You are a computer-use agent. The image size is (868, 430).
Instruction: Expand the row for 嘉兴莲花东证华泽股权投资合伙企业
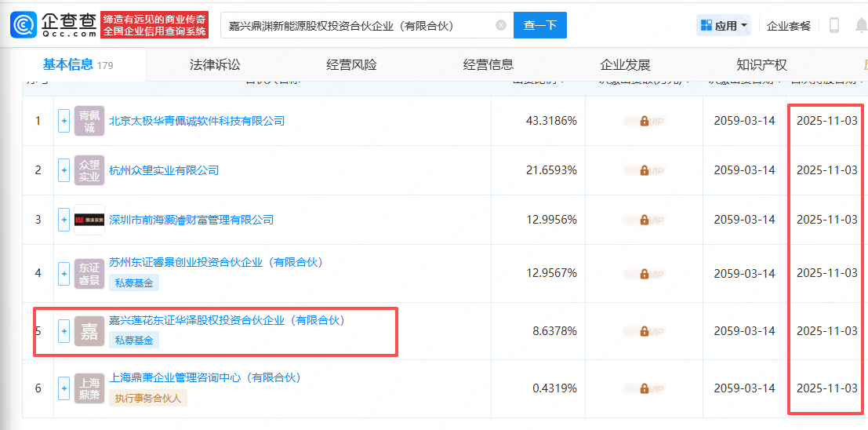point(64,331)
